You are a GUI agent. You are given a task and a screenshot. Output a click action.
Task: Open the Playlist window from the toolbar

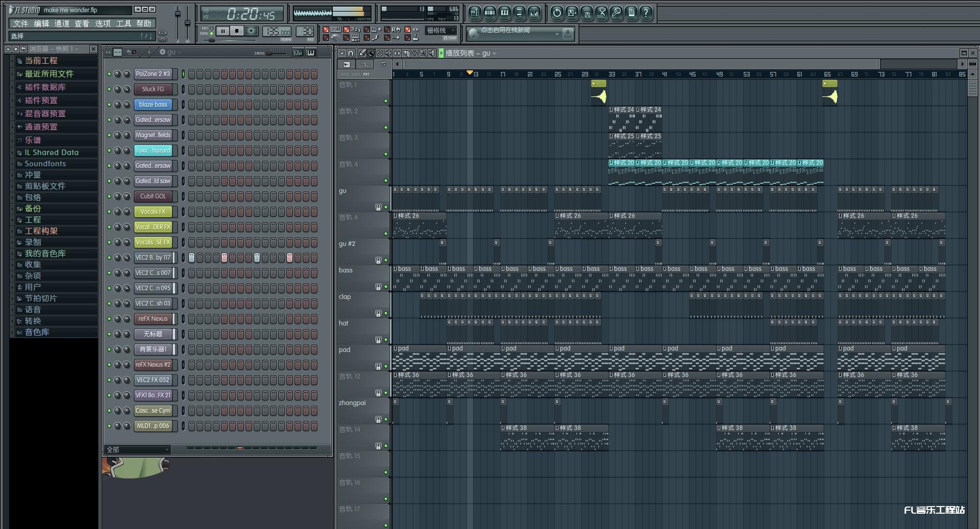(475, 13)
